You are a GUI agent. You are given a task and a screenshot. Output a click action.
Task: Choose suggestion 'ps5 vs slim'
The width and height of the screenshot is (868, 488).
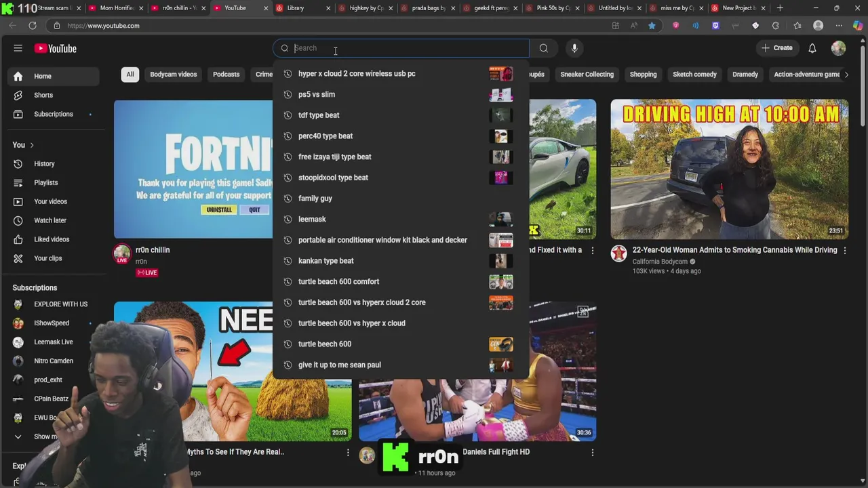[x=401, y=94]
